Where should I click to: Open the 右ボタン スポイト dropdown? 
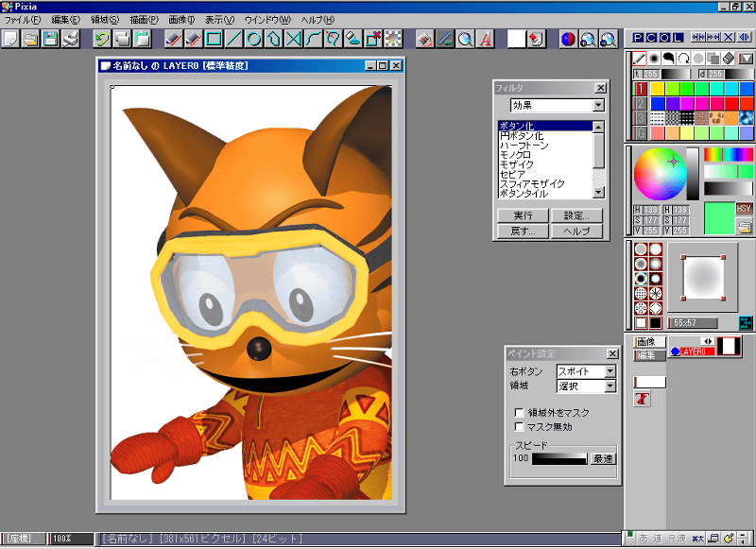(x=610, y=371)
